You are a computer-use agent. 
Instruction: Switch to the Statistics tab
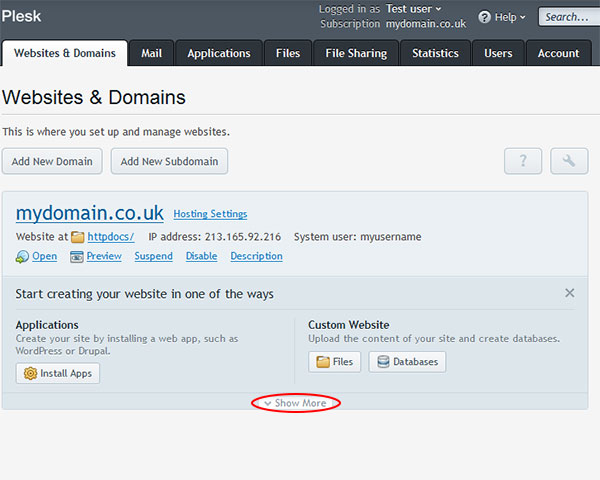435,53
